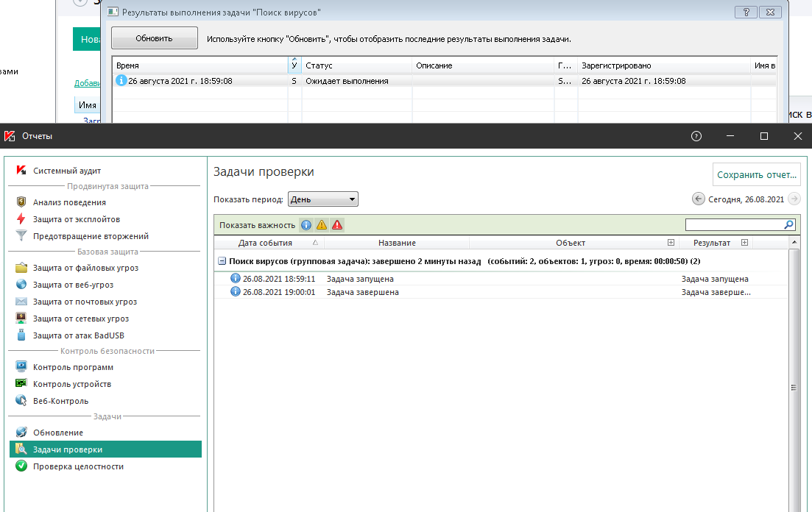Click the Сохранить отчет button
Screen dimensions: 812x512
point(757,175)
